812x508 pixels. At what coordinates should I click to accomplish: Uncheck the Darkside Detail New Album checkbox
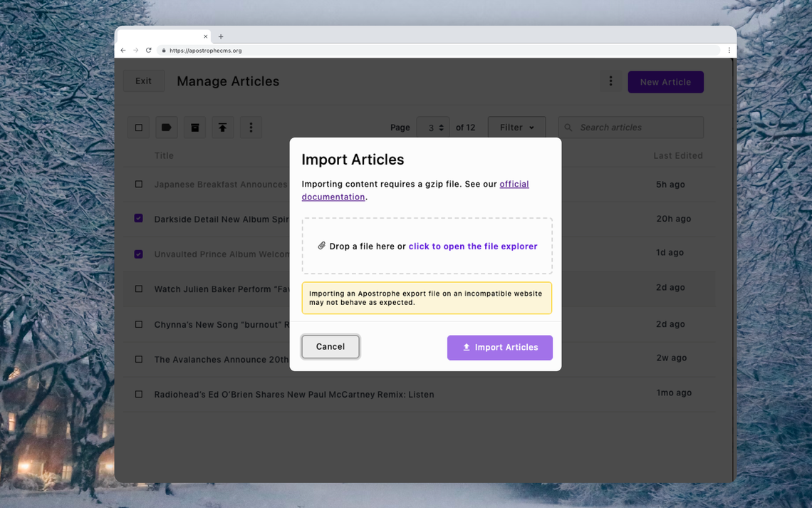tap(138, 218)
